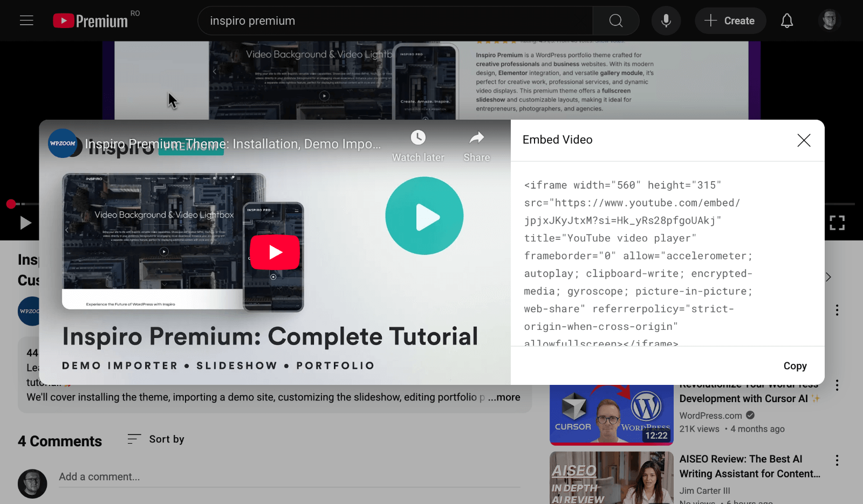The image size is (863, 504).
Task: Enter fullscreen mode
Action: point(838,222)
